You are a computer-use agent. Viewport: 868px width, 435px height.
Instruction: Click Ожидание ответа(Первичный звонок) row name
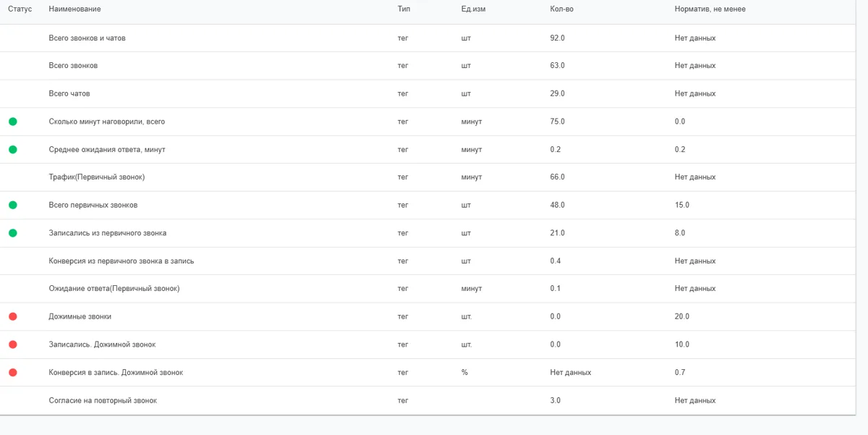pos(114,288)
